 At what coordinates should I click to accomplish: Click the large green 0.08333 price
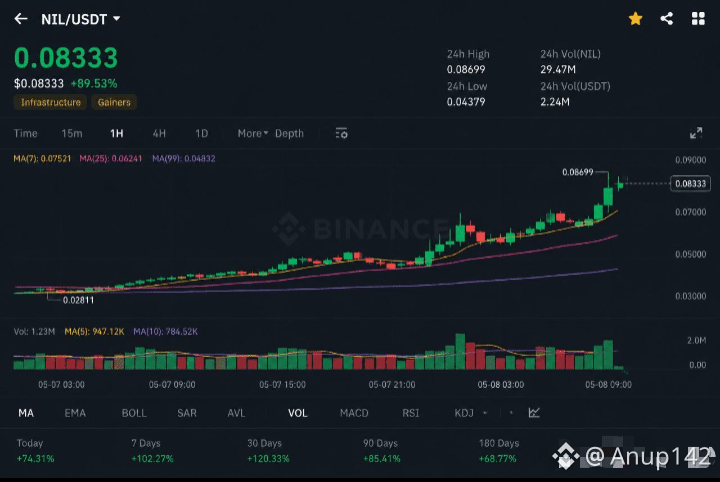coord(66,58)
